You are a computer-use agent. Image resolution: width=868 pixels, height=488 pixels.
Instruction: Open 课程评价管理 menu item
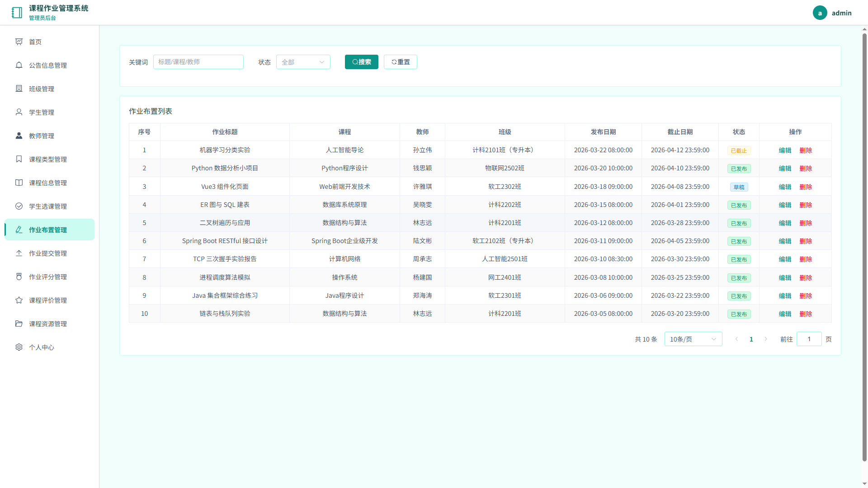(x=50, y=300)
